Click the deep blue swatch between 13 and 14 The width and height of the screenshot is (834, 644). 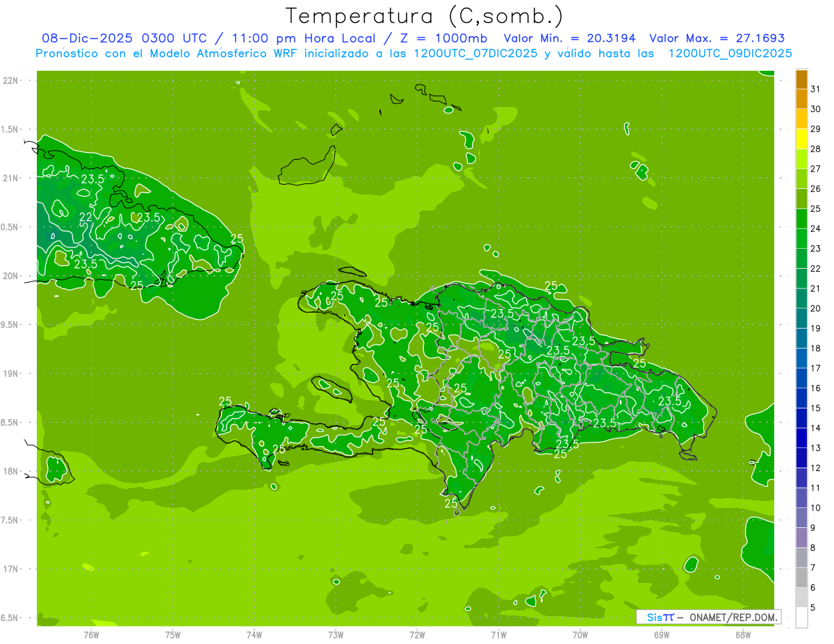(801, 438)
